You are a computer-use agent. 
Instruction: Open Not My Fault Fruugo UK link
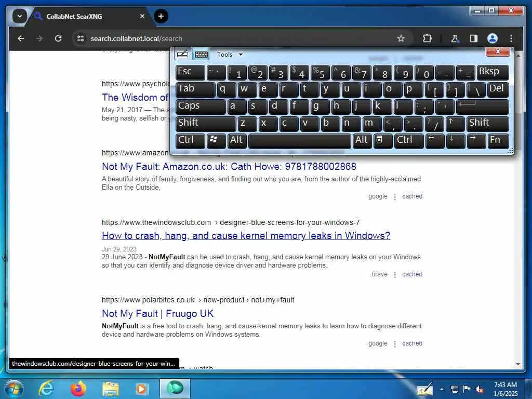pyautogui.click(x=158, y=313)
